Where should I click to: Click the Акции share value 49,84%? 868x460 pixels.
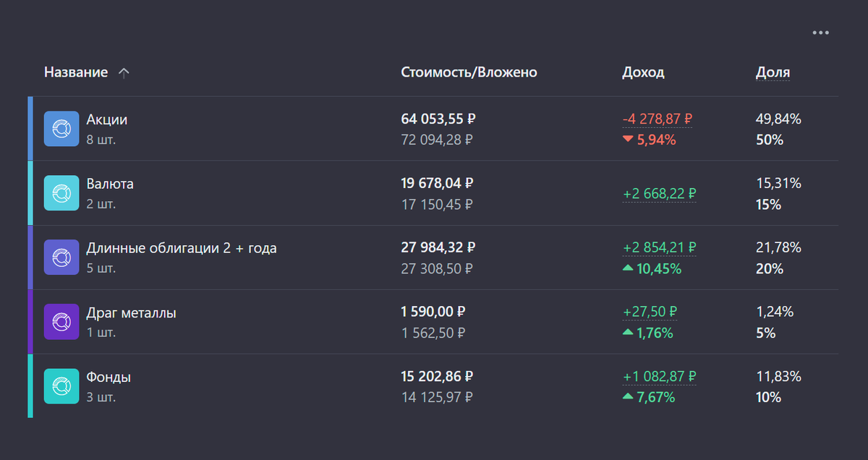pos(778,119)
